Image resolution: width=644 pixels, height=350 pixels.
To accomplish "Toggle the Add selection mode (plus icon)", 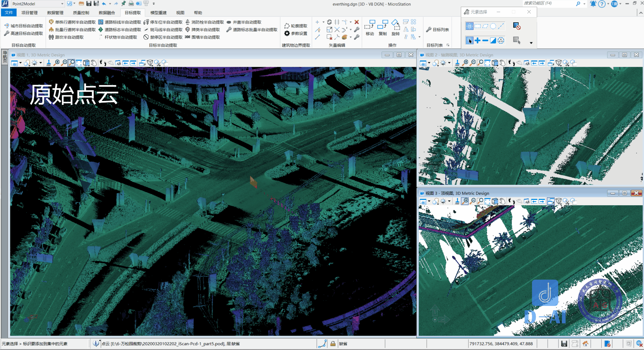I will pos(477,41).
